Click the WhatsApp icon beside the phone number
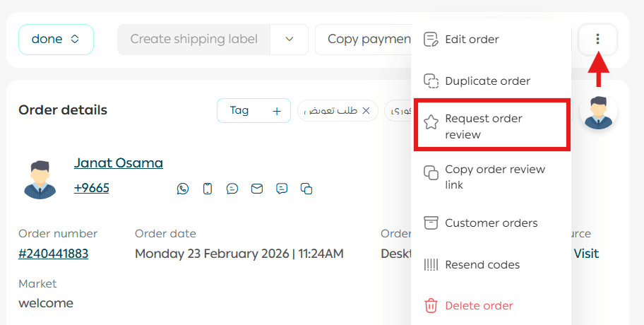 [183, 189]
